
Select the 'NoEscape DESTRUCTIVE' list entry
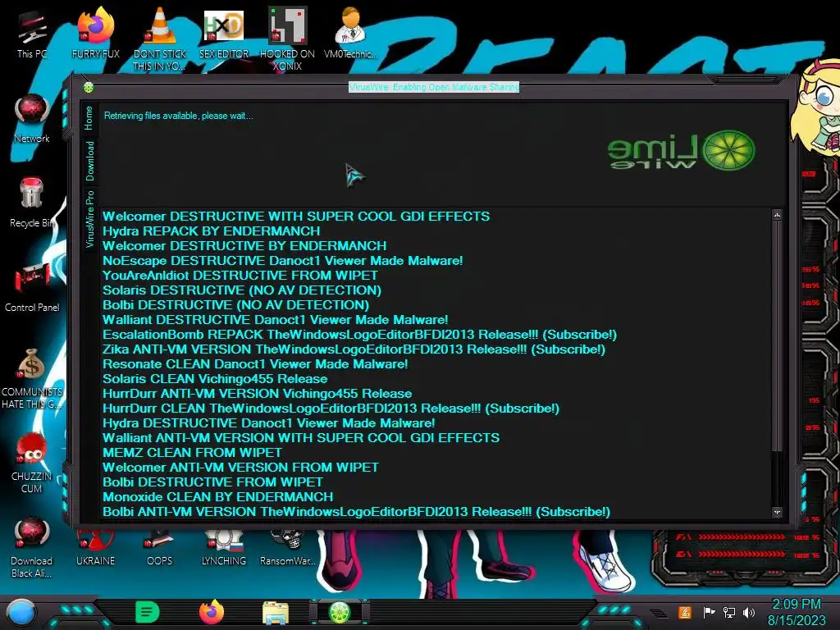point(283,261)
